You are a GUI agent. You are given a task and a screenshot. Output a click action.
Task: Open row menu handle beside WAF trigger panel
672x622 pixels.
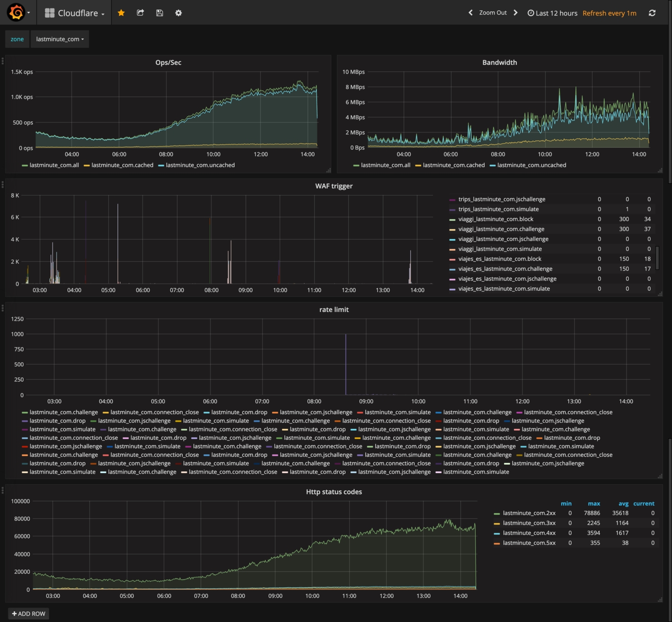coord(3,185)
